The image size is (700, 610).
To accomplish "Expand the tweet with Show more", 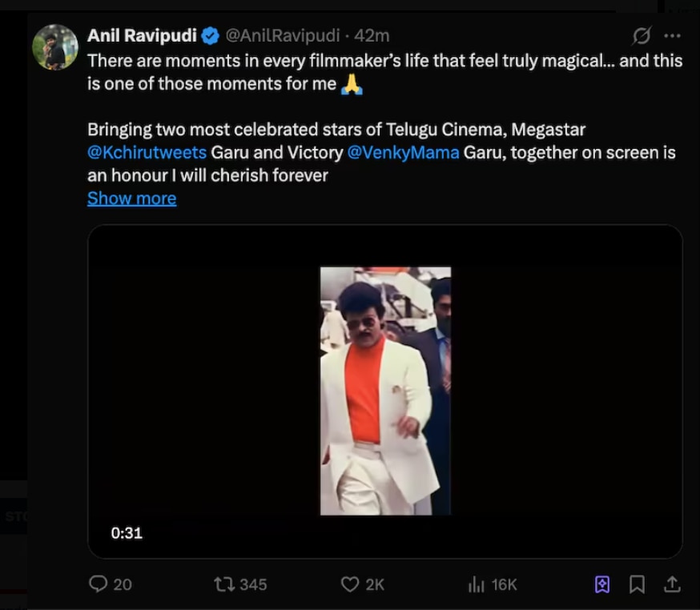I will pos(131,199).
